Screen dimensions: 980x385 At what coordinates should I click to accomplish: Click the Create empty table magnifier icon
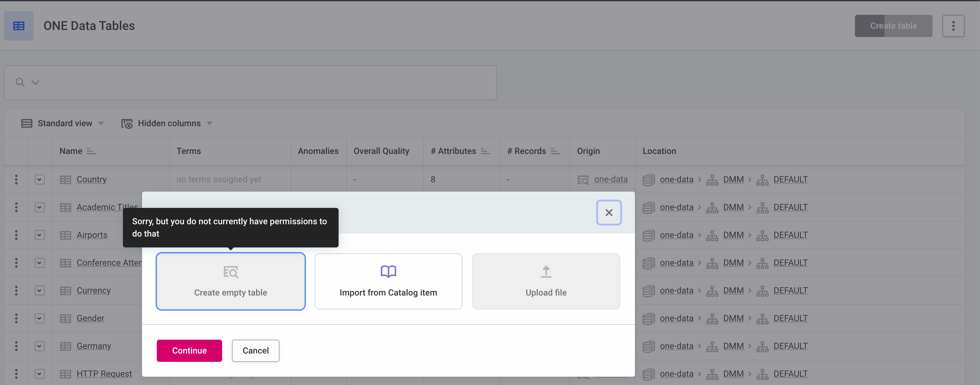tap(230, 272)
